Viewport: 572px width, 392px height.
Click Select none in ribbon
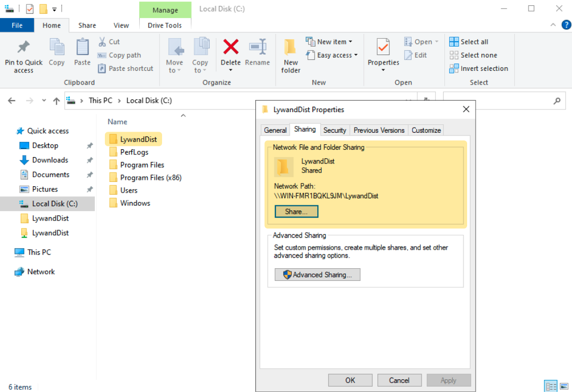tap(473, 55)
